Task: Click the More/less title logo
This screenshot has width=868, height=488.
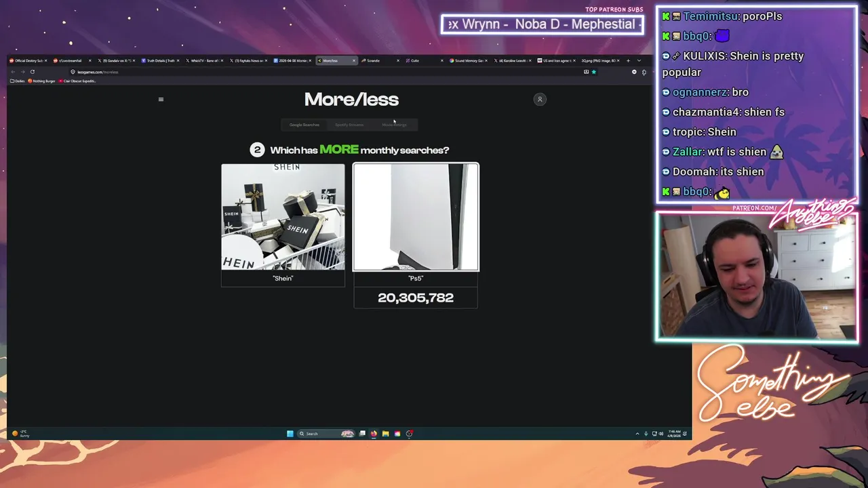Action: click(351, 99)
